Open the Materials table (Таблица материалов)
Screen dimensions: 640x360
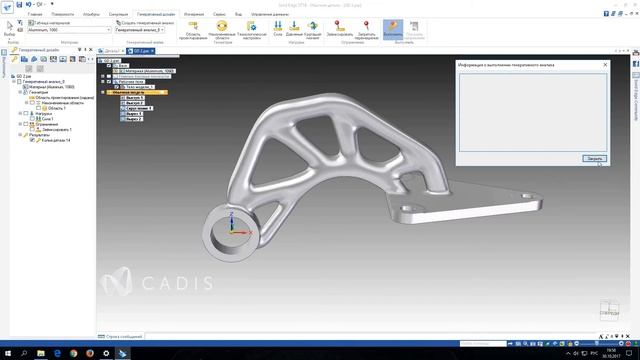coord(49,23)
